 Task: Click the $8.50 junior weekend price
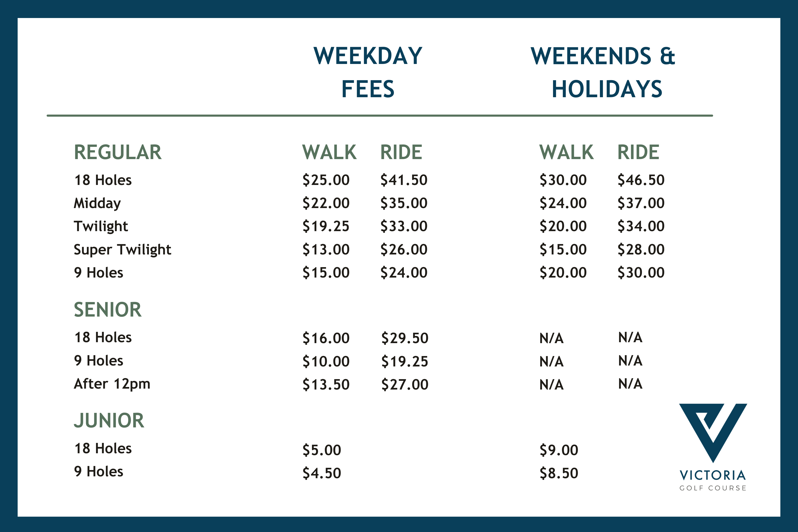559,473
